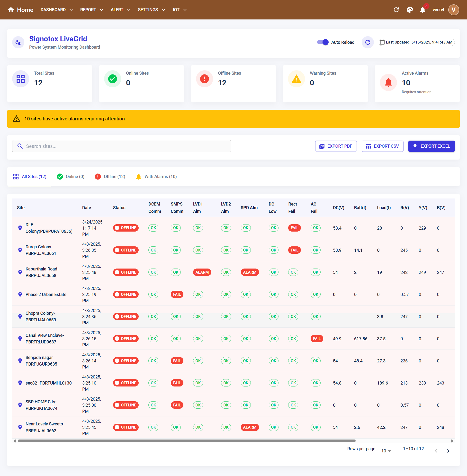Click the Site column header
This screenshot has height=476, width=467.
click(21, 208)
